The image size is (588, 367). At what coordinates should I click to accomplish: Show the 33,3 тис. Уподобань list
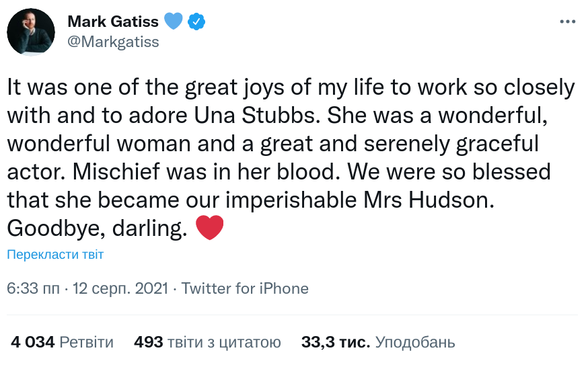[377, 342]
